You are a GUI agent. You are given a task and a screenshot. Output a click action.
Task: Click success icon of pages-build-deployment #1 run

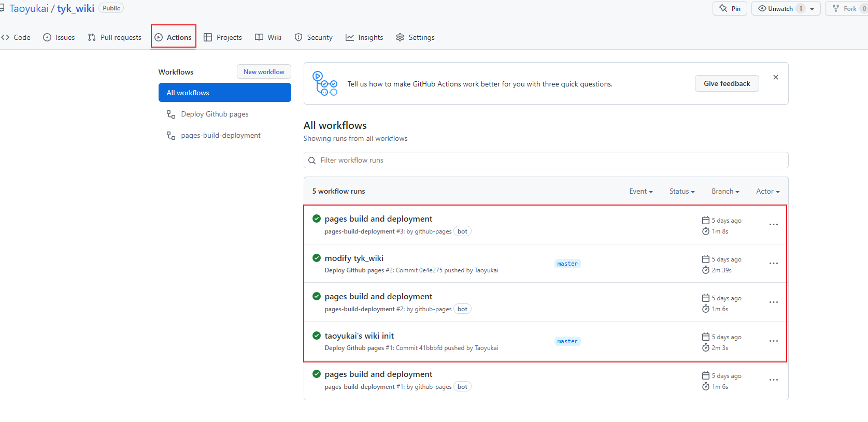[x=317, y=373]
